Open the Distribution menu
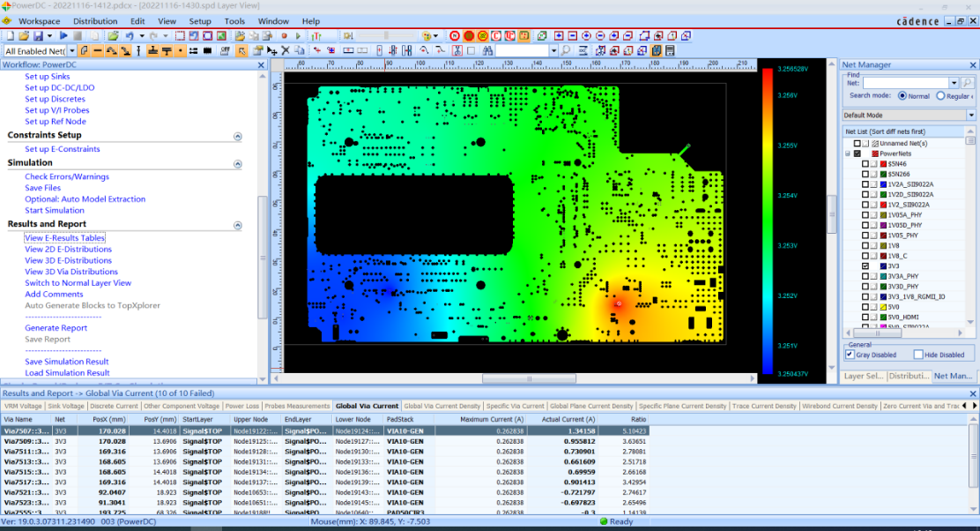Image resolution: width=980 pixels, height=531 pixels. pyautogui.click(x=95, y=21)
